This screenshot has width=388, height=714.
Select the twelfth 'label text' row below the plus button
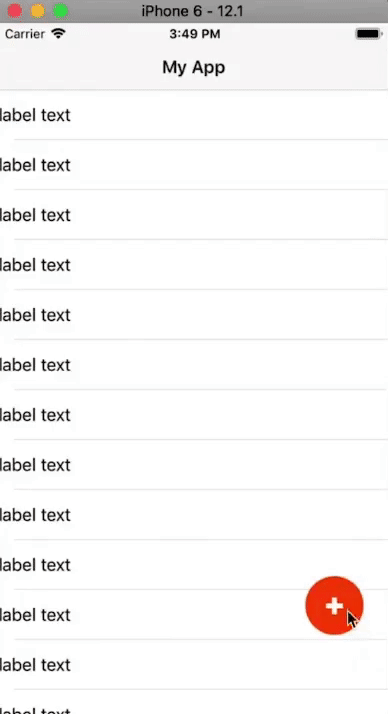(194, 665)
